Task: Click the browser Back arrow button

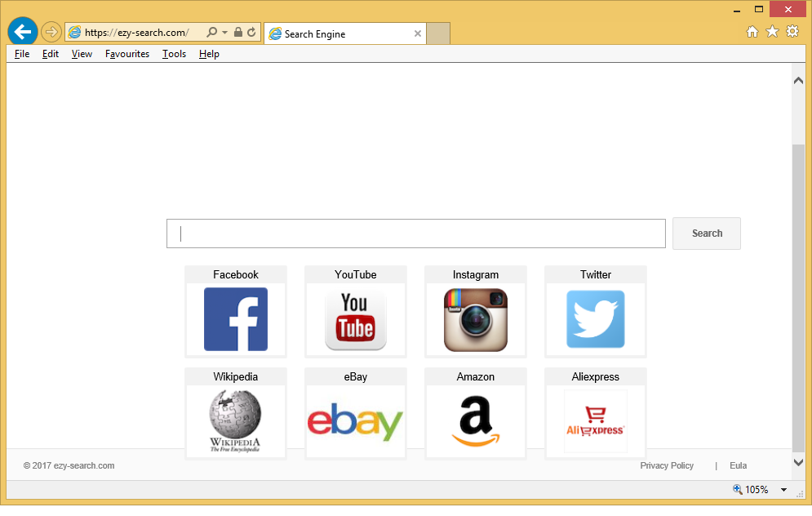Action: (23, 32)
